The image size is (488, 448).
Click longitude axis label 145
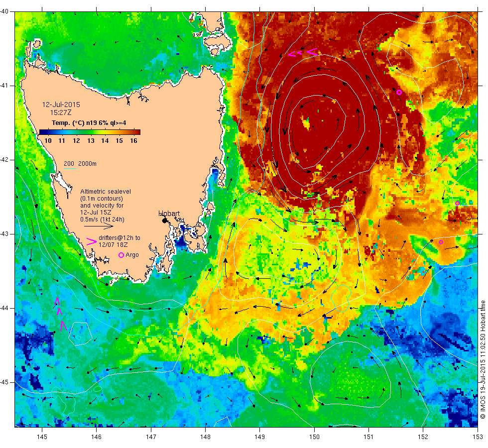click(42, 437)
